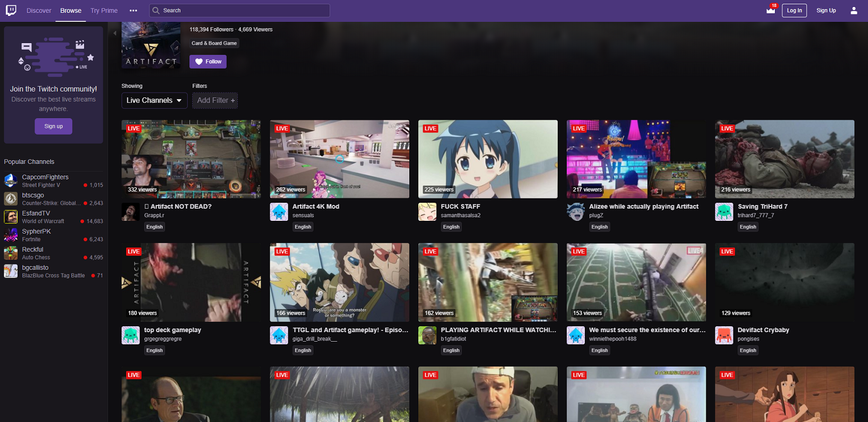Screen dimensions: 868x422
Task: Open samanthasalsa2 anime stream thumbnail
Action: click(x=488, y=159)
